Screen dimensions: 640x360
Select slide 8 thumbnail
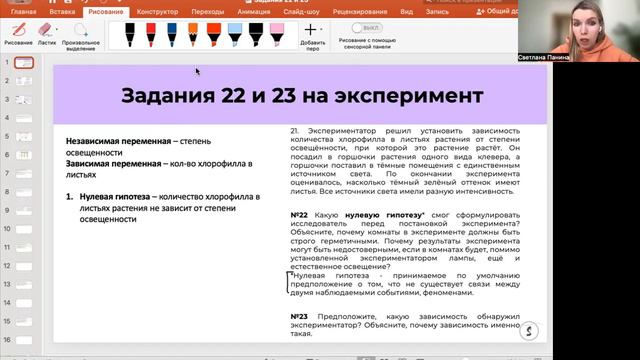point(24,192)
